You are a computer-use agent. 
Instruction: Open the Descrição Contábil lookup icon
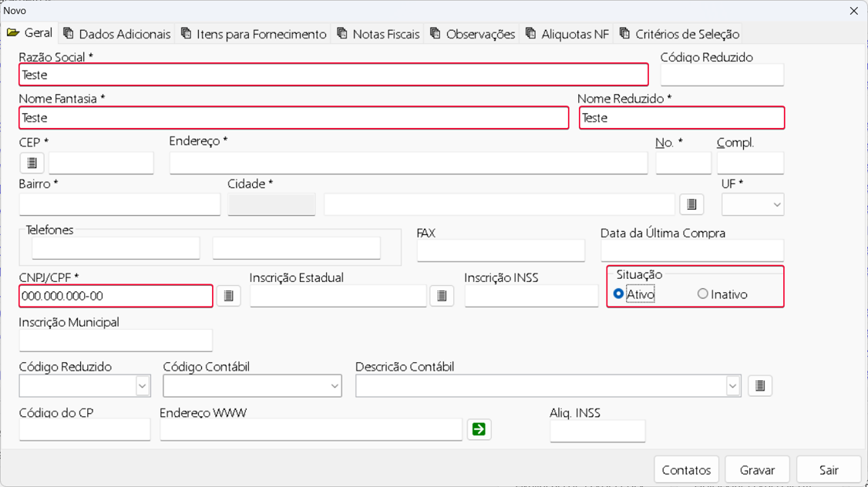point(759,386)
